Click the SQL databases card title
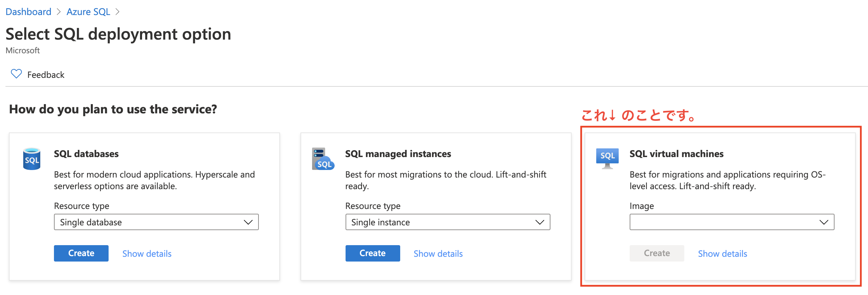 86,154
